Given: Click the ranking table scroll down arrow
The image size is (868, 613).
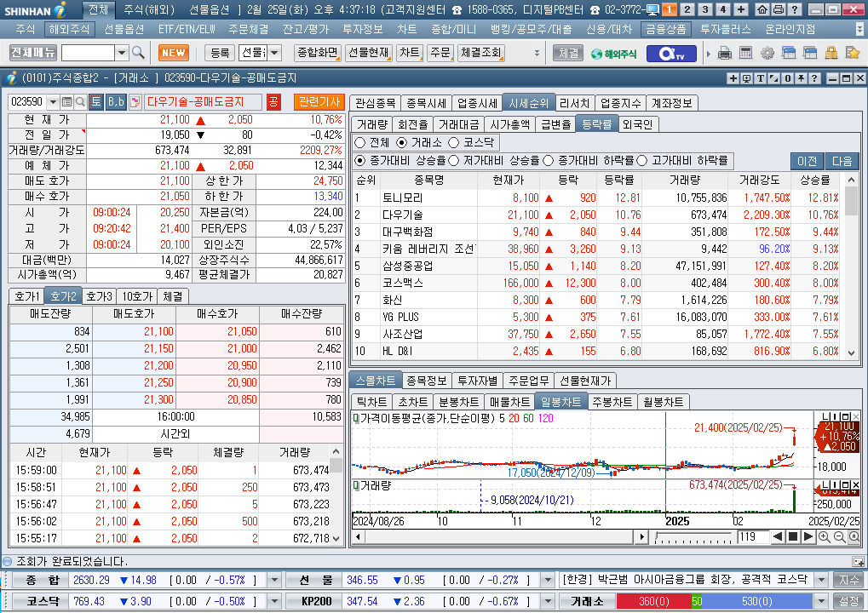Looking at the screenshot, I should (x=852, y=353).
